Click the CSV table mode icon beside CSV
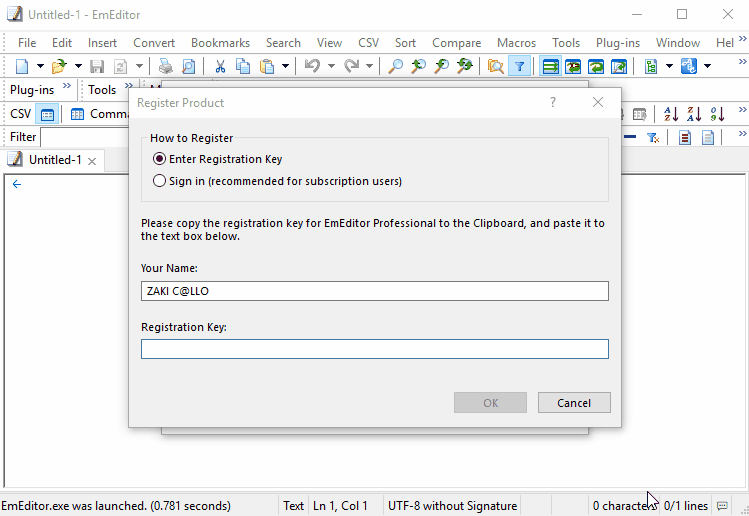Viewport: 749px width, 516px height. [x=47, y=114]
